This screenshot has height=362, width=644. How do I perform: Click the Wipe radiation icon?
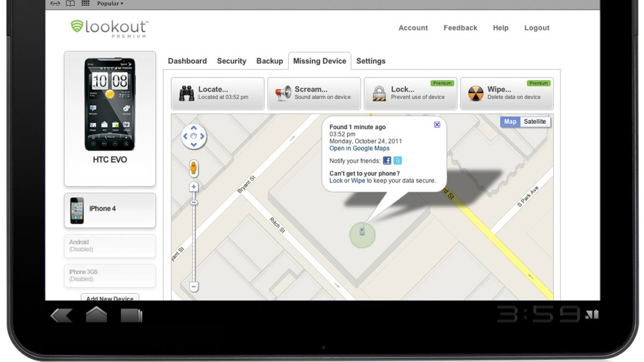point(475,93)
